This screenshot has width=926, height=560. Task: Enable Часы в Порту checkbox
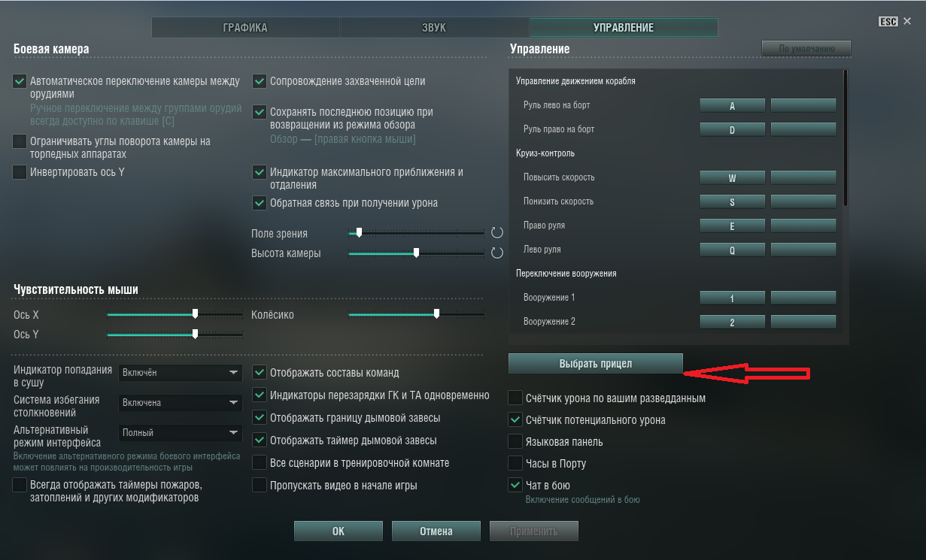[x=515, y=463]
